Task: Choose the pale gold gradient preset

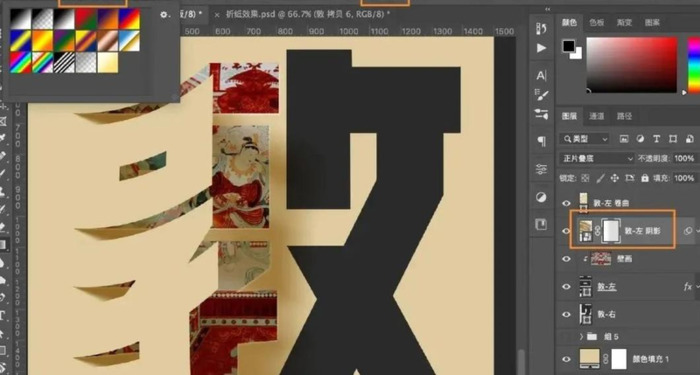Action: pos(107,62)
